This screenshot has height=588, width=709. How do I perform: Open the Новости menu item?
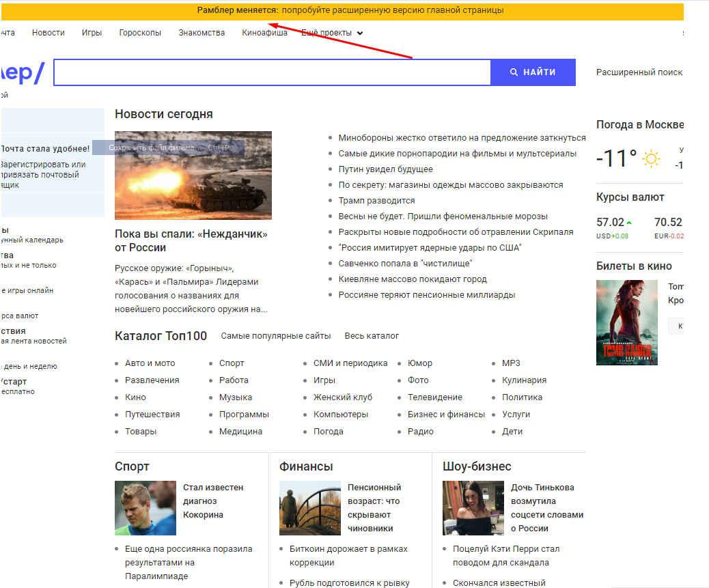(48, 33)
